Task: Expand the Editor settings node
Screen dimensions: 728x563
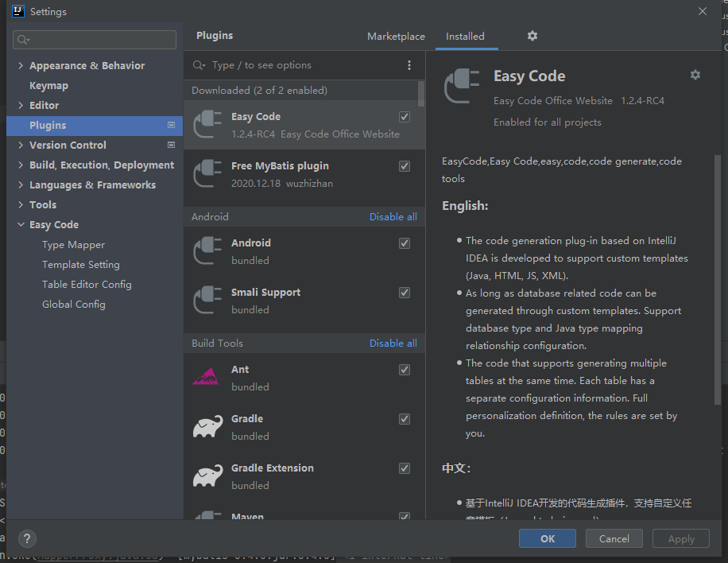Action: pyautogui.click(x=21, y=106)
